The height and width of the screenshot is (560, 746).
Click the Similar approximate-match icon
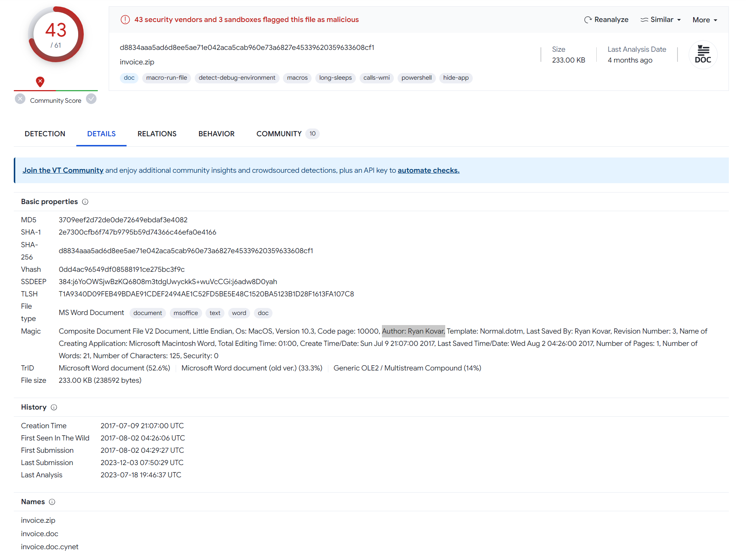click(x=644, y=20)
